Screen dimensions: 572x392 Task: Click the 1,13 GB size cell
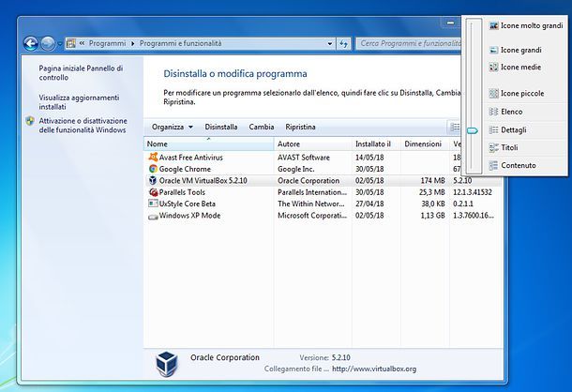click(x=432, y=216)
